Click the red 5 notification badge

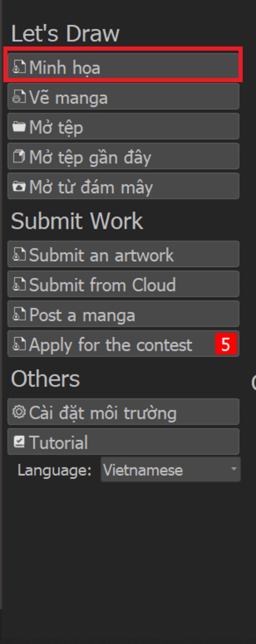[226, 344]
